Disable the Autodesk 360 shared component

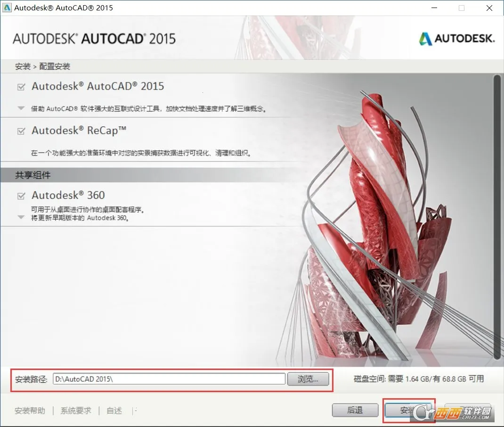click(21, 195)
